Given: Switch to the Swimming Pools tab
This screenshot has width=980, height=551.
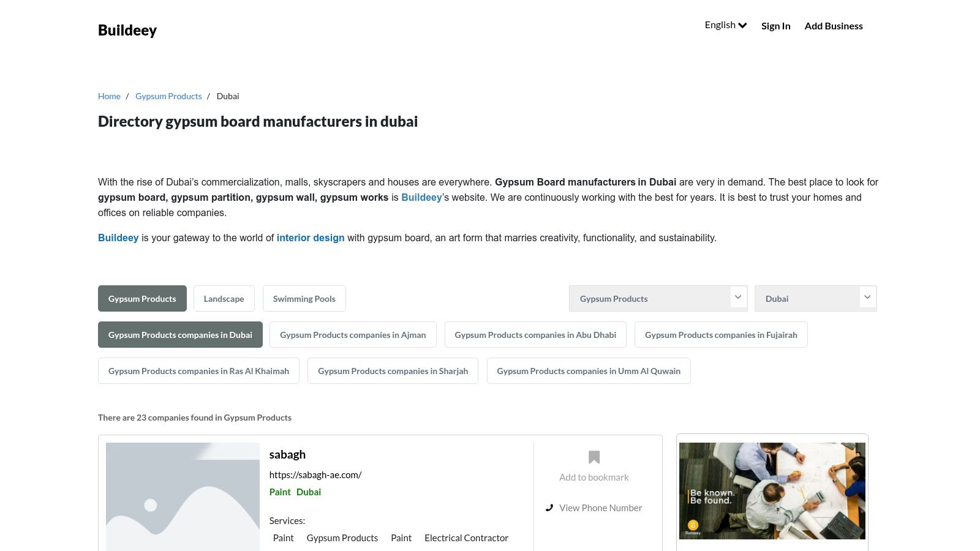Looking at the screenshot, I should pos(304,298).
